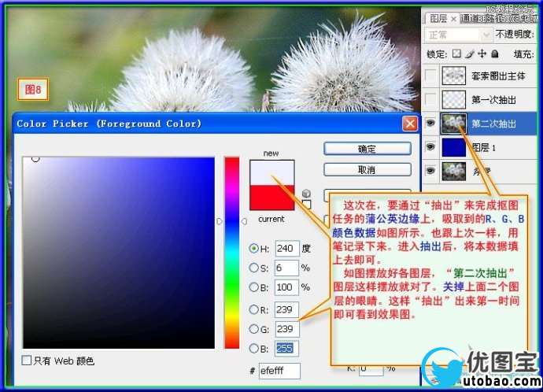Viewport: 543px width, 392px height.
Task: Click the R field showing 239
Action: coord(287,309)
